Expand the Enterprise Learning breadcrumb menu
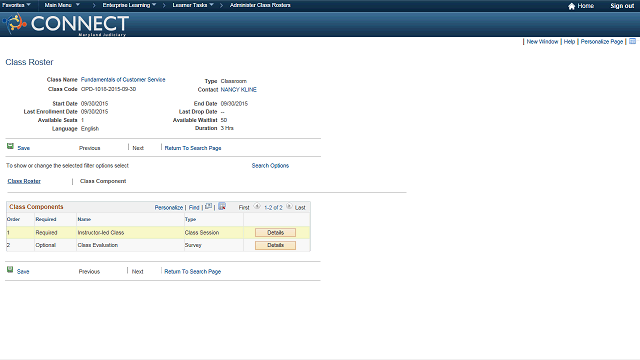The image size is (640, 360). [129, 5]
